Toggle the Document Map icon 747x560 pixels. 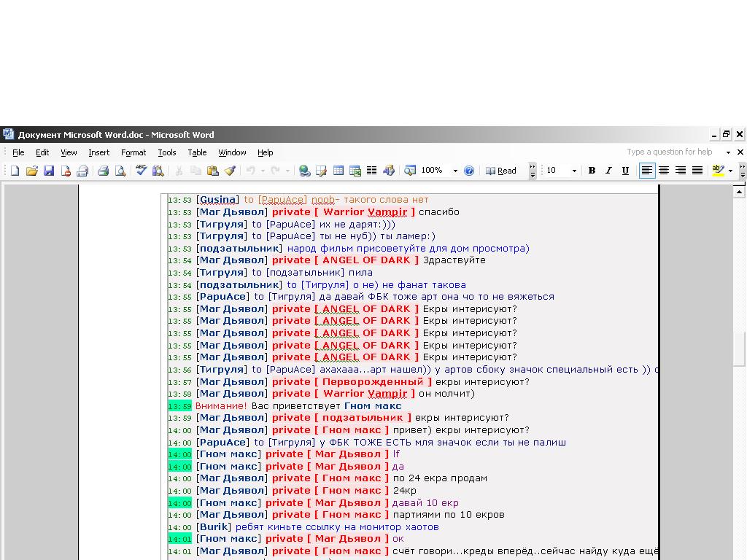[410, 171]
